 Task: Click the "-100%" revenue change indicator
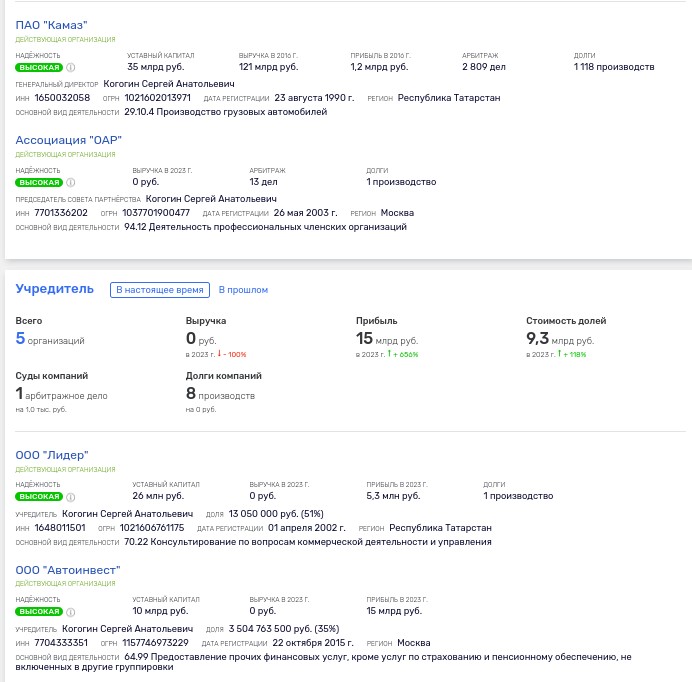[232, 354]
